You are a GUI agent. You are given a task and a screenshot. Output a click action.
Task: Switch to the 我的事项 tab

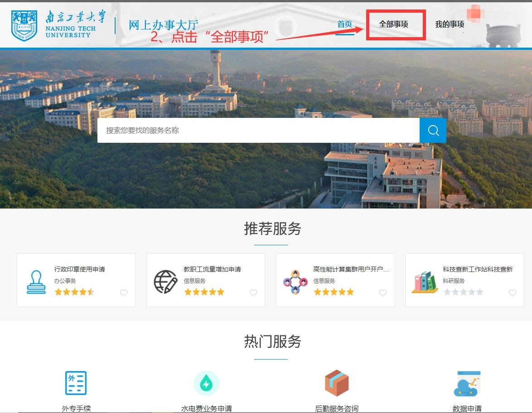pos(450,24)
